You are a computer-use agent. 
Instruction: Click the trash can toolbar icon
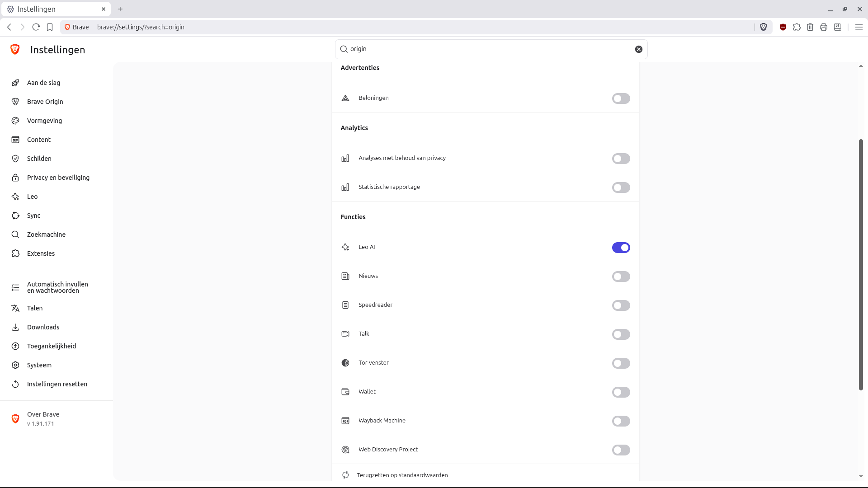pyautogui.click(x=810, y=27)
